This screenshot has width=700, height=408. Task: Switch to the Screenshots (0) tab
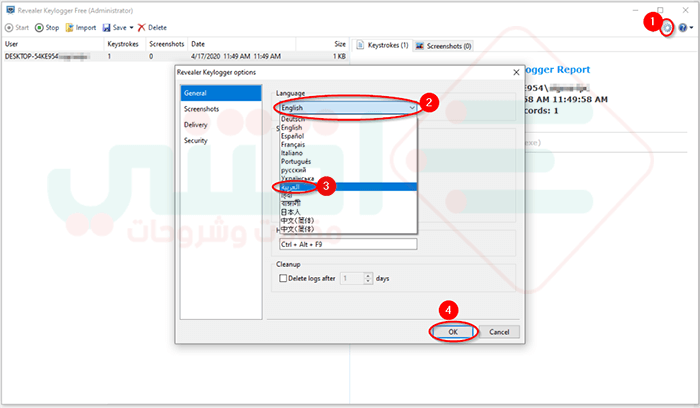point(443,46)
